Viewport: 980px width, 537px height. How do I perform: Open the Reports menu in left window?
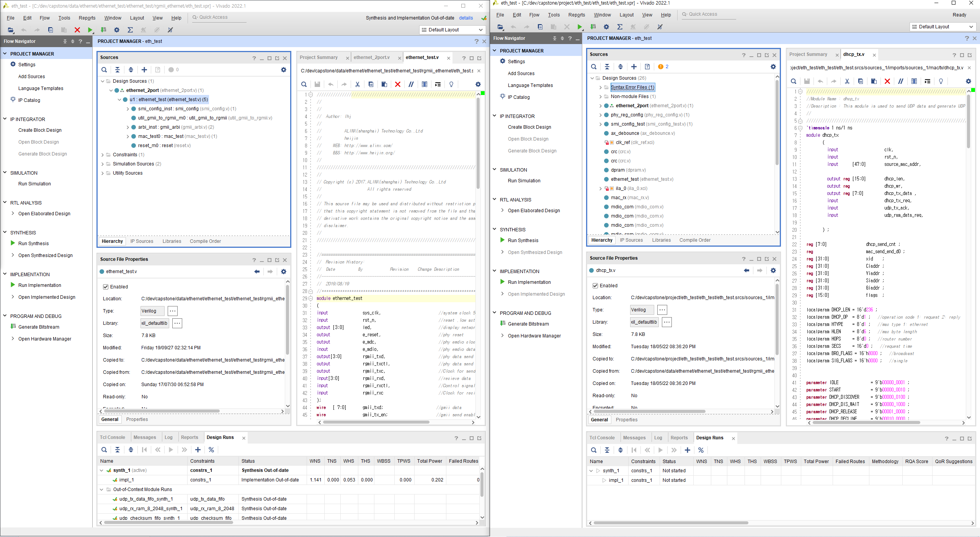[87, 18]
